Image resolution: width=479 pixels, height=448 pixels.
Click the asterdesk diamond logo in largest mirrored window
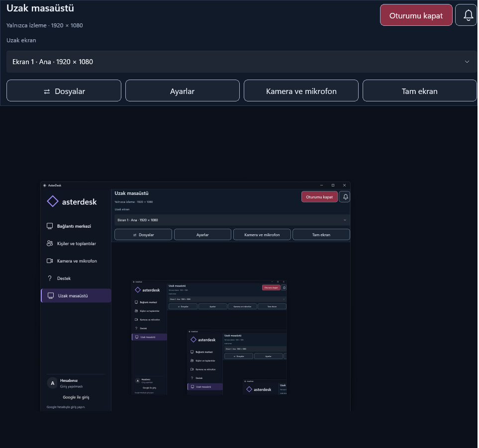coord(53,201)
